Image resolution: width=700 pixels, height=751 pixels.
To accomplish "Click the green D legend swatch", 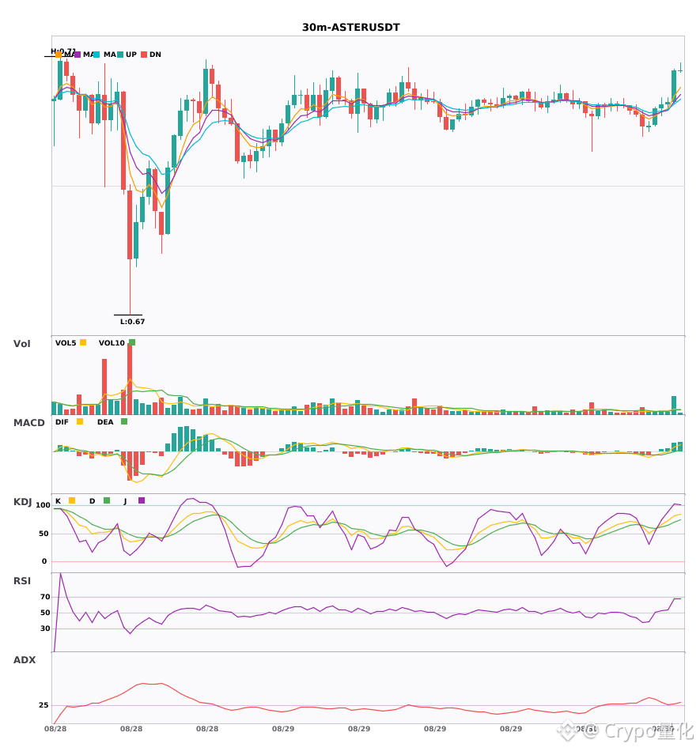I will tap(107, 500).
